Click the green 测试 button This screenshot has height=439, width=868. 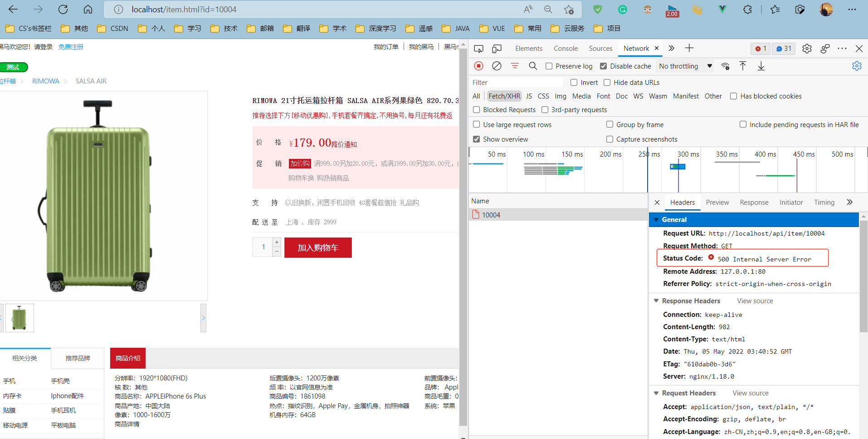coord(13,67)
